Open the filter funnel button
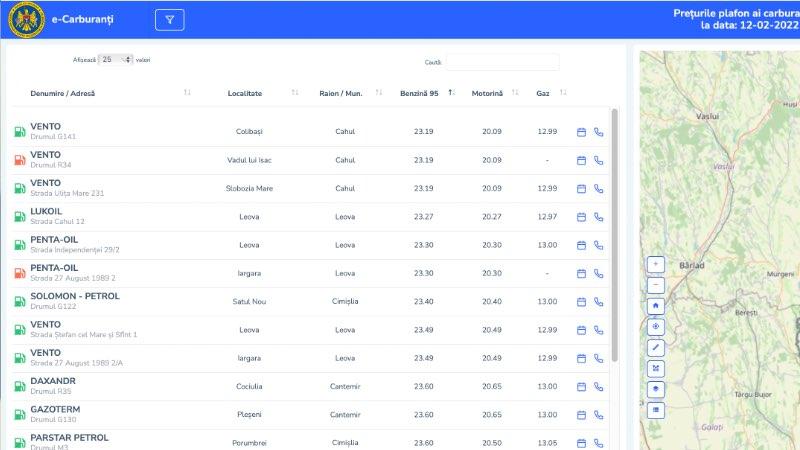The width and height of the screenshot is (800, 450). pyautogui.click(x=169, y=20)
